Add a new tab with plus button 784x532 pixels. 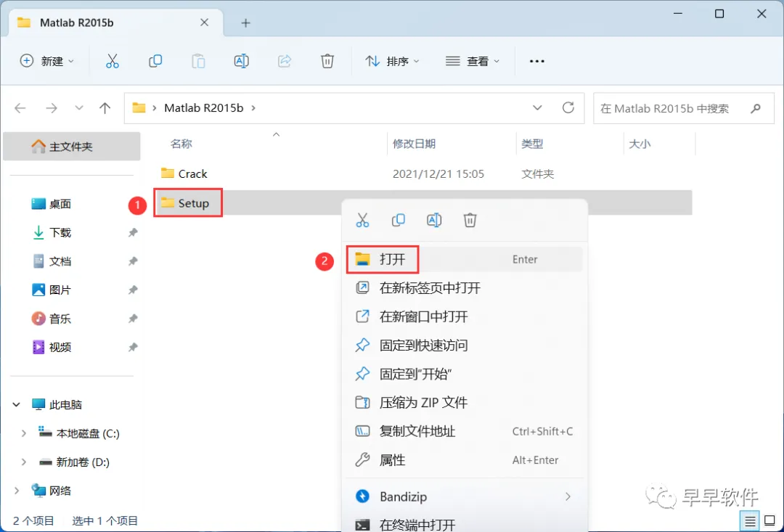245,23
